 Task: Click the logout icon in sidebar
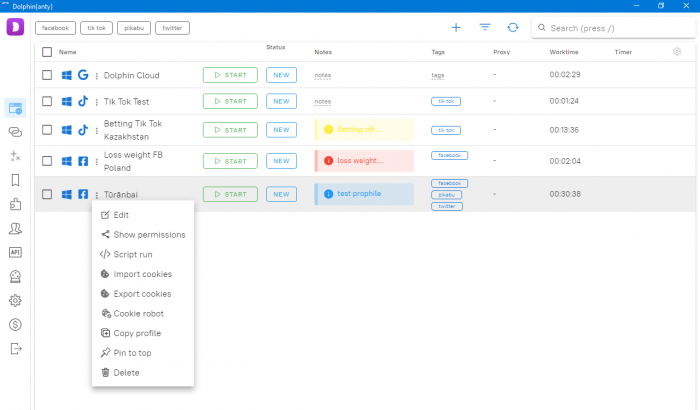pos(15,348)
